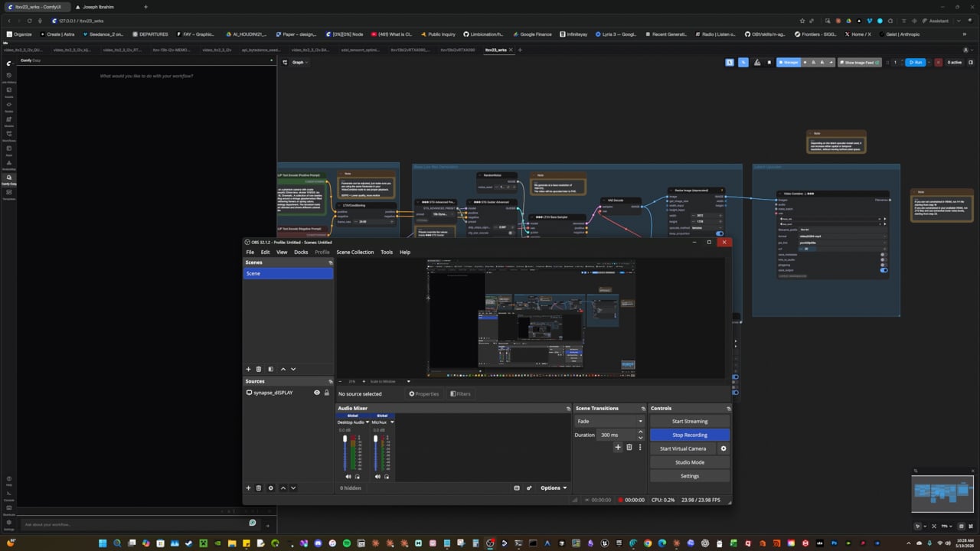Add a scene transition with plus

[x=618, y=447]
